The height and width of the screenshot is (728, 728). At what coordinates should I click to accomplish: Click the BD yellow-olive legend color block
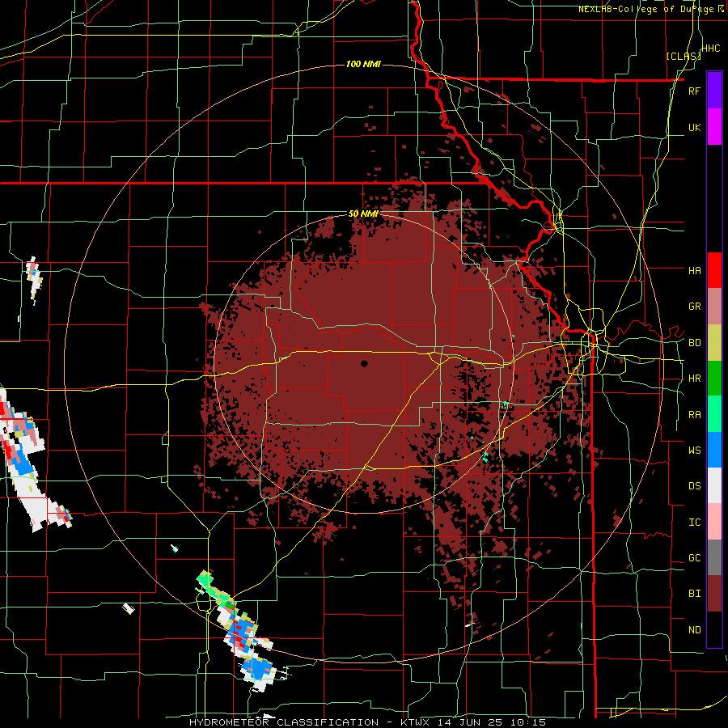click(x=714, y=343)
